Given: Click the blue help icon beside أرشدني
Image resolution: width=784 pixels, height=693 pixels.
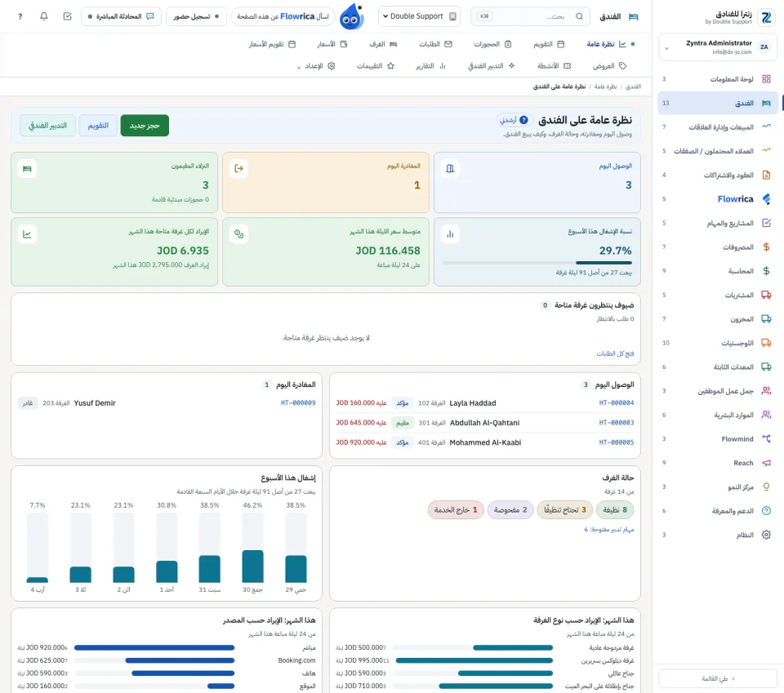Looking at the screenshot, I should coord(523,120).
